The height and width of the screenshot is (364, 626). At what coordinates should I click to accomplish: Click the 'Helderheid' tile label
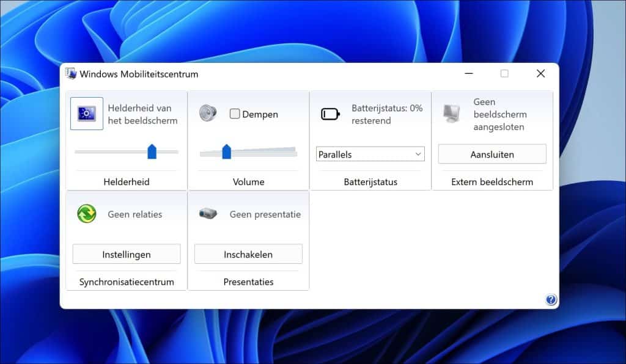[127, 182]
